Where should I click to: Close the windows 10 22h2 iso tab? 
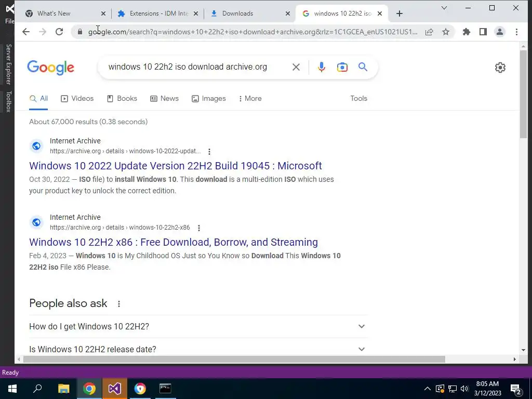coord(380,14)
